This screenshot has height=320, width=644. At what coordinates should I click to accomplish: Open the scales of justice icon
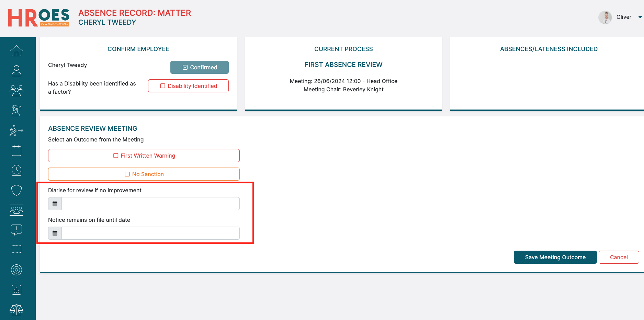pyautogui.click(x=16, y=310)
